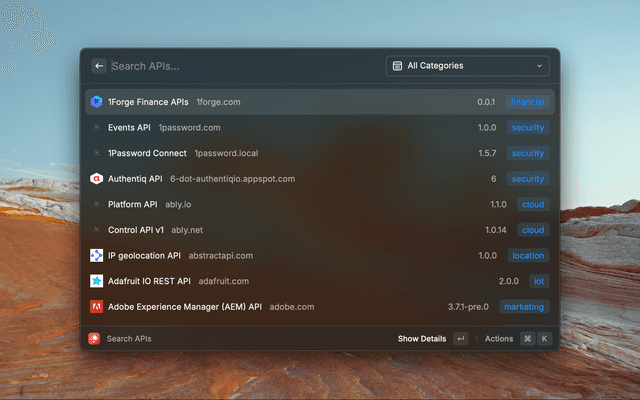Click the Raycast extension icon in footer
Viewport: 640px width, 400px height.
94,339
